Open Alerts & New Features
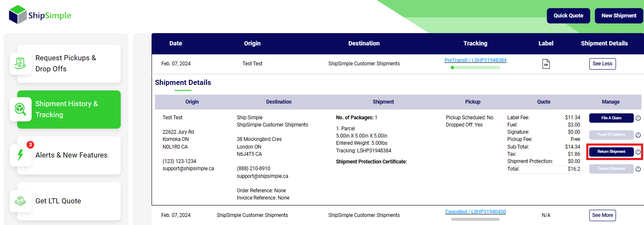This screenshot has width=644, height=225. point(69,155)
